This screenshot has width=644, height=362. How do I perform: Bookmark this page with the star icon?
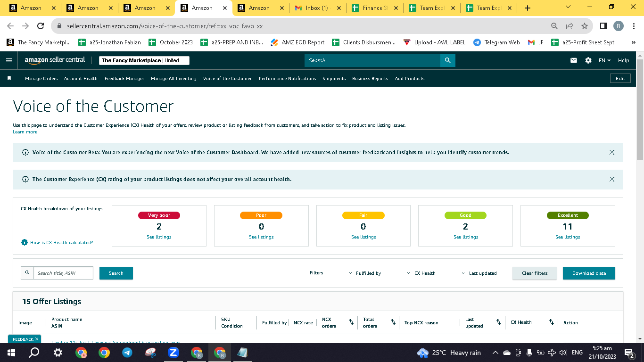tap(585, 26)
